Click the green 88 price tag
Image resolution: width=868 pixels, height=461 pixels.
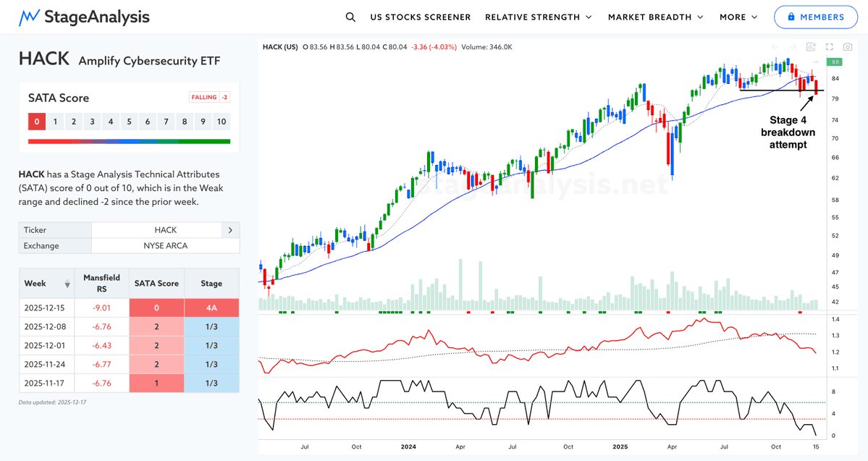click(834, 62)
